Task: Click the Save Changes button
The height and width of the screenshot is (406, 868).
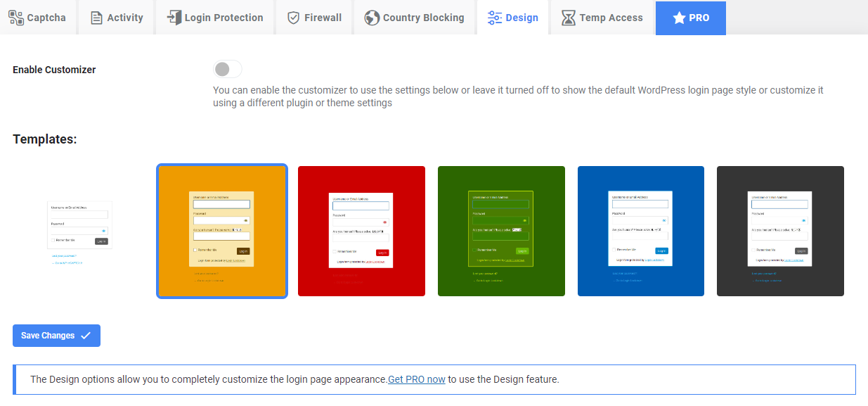Action: tap(56, 336)
